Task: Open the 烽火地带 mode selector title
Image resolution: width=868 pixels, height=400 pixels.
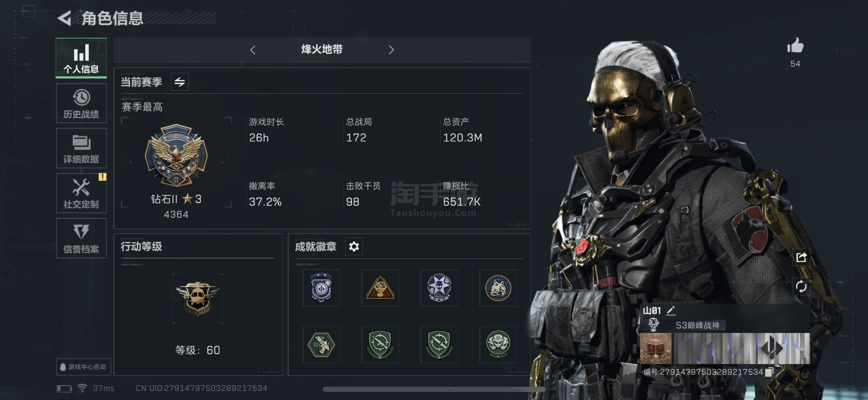Action: pyautogui.click(x=322, y=50)
